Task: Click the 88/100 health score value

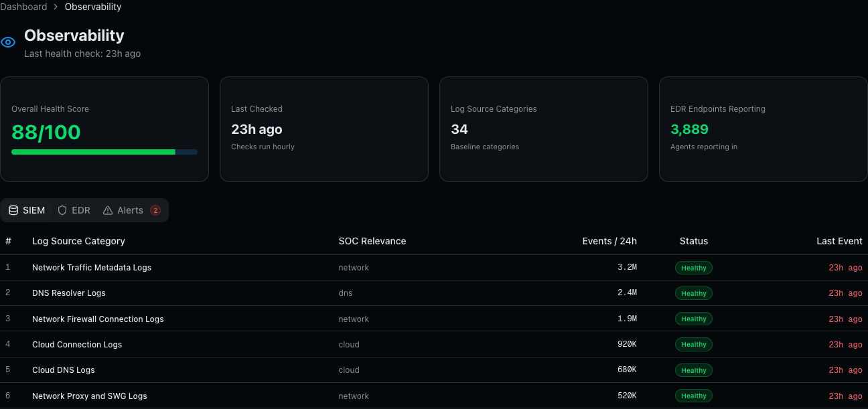Action: coord(46,132)
